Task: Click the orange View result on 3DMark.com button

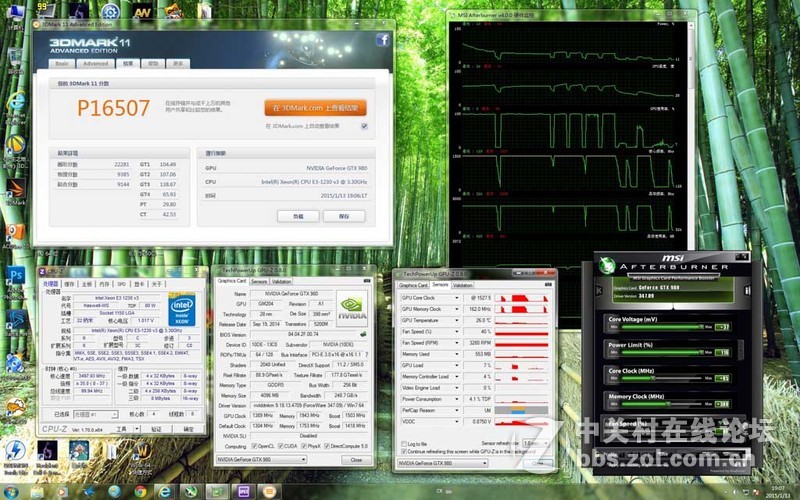Action: [315, 108]
